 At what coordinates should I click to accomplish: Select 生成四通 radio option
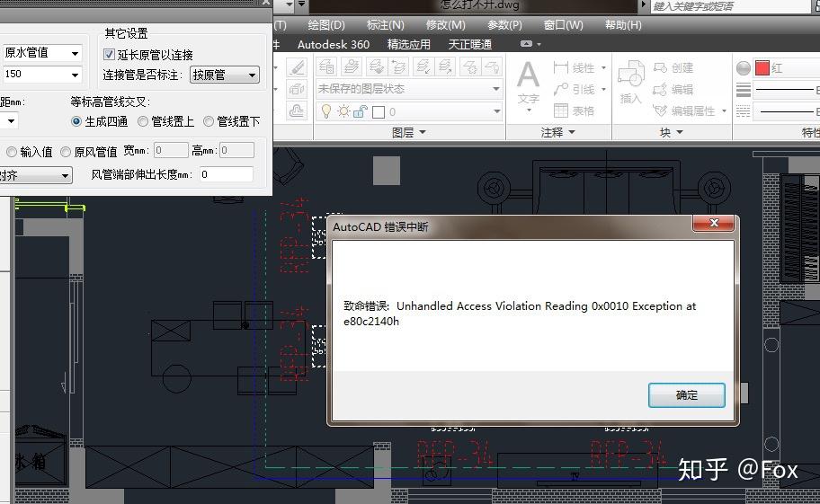coord(76,121)
